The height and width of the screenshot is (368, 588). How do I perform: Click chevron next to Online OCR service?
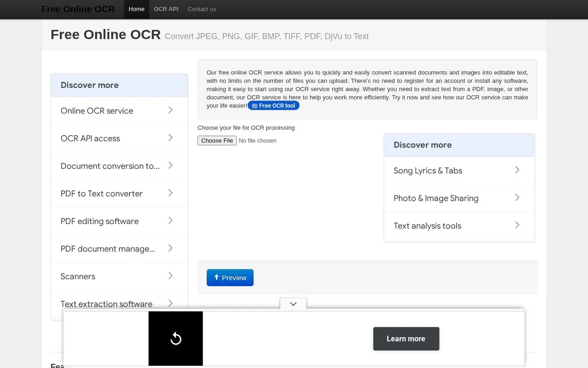pos(170,110)
